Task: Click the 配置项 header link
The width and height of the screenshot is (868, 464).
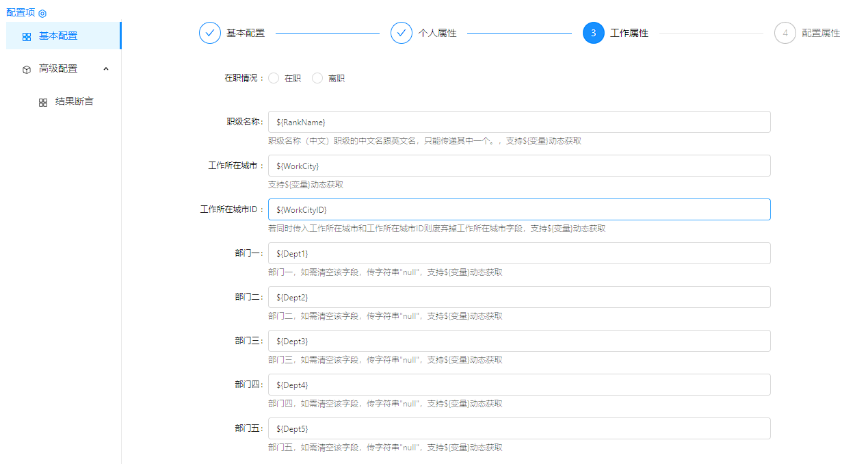Action: click(21, 12)
